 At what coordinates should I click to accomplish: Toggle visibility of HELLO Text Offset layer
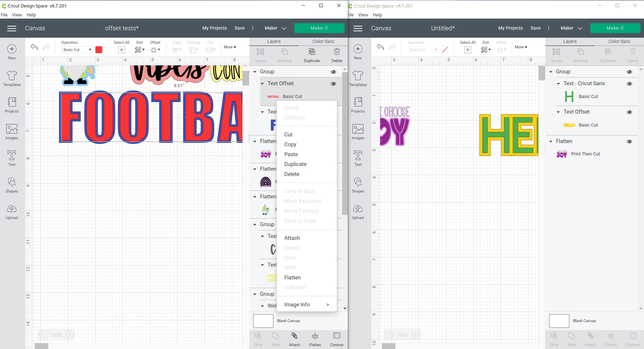[629, 112]
